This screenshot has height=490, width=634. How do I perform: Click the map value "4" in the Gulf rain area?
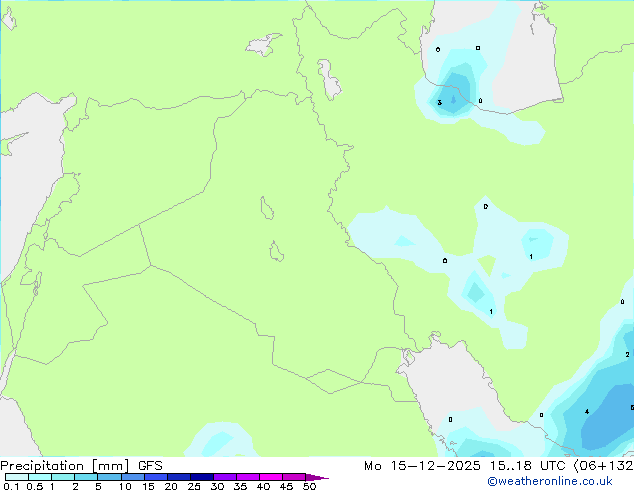tap(587, 412)
